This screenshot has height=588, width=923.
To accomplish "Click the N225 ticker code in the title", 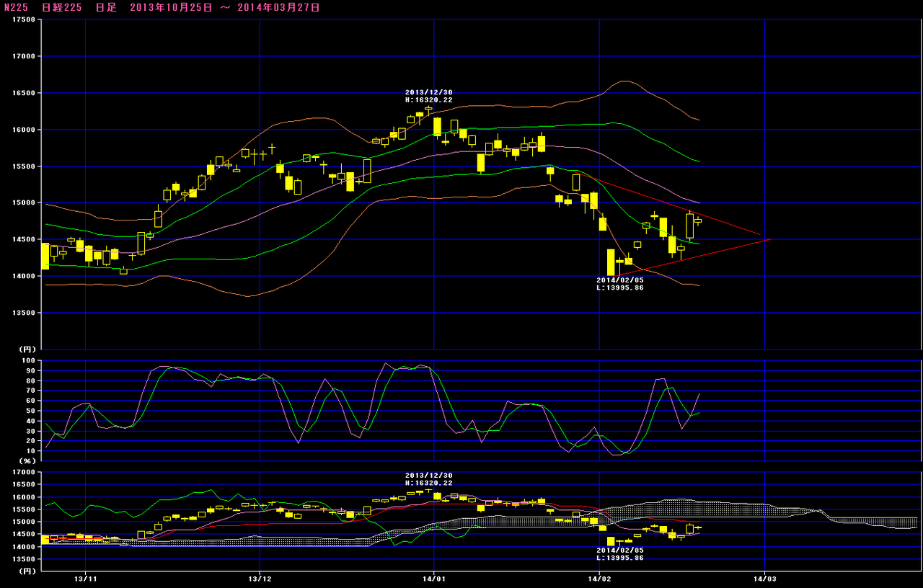I will [16, 7].
